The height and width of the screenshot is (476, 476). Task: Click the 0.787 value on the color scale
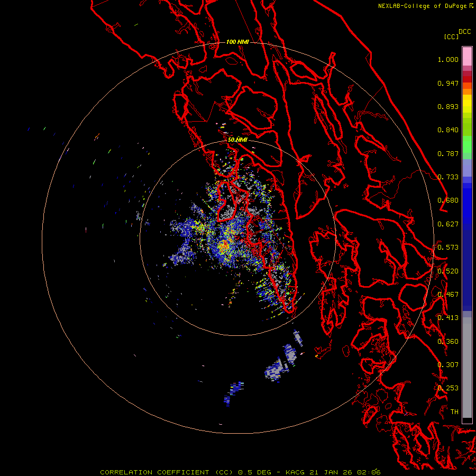coord(448,153)
